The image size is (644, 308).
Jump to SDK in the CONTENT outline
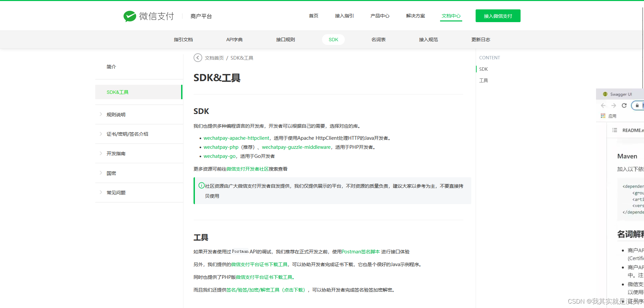483,69
